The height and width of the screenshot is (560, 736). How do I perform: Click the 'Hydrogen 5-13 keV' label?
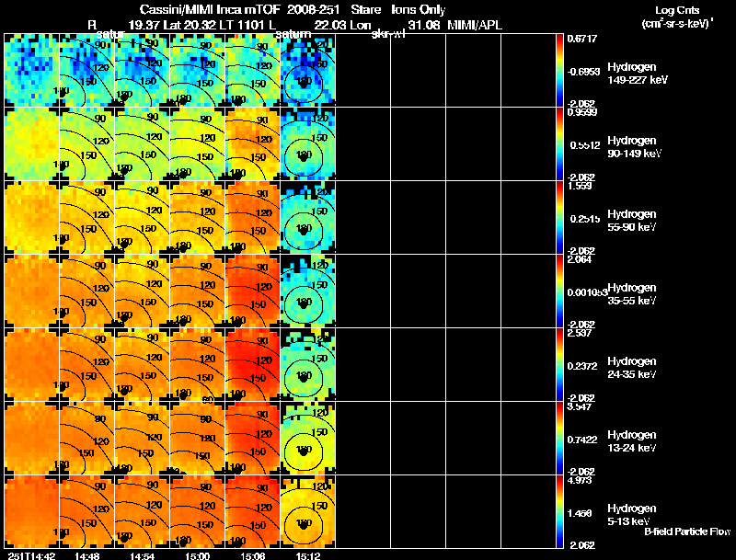pos(632,515)
